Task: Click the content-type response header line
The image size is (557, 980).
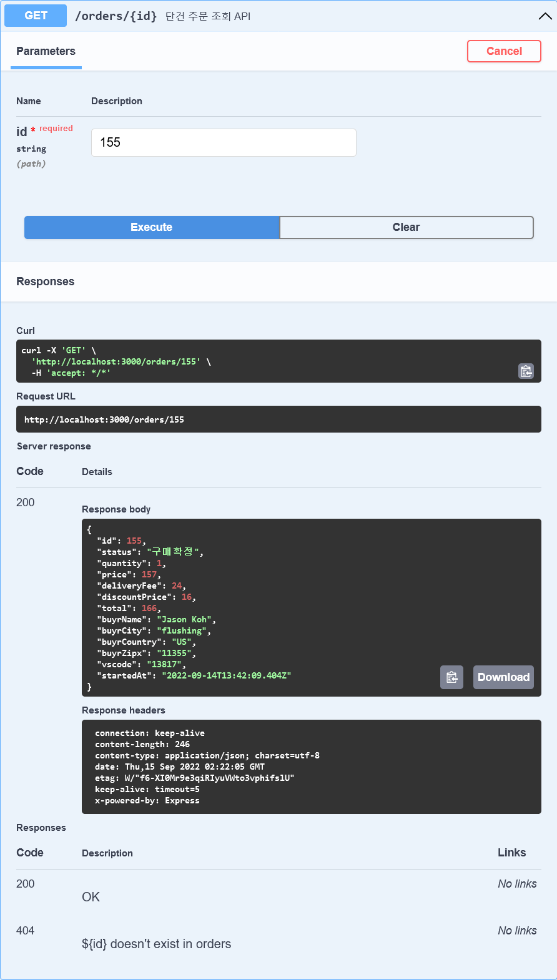Action: (x=207, y=756)
